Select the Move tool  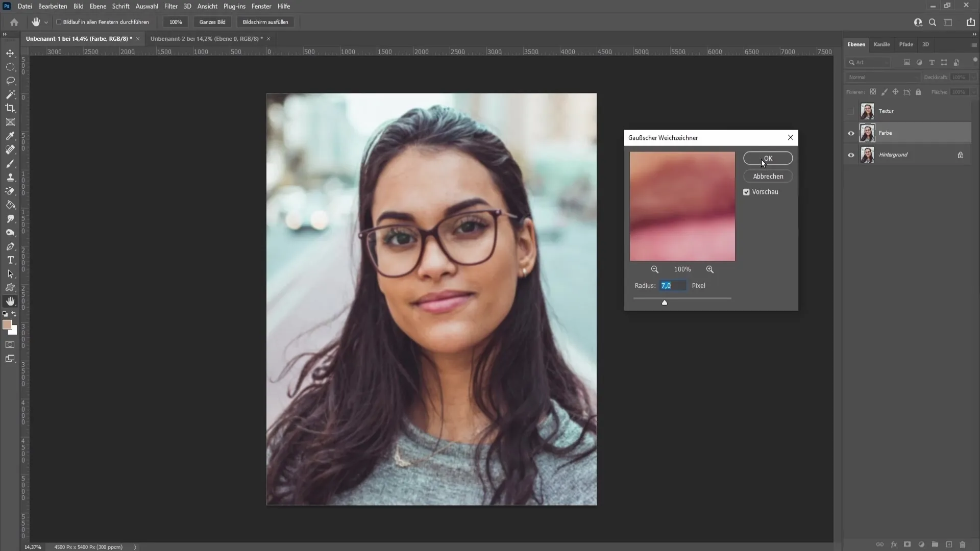pyautogui.click(x=10, y=53)
